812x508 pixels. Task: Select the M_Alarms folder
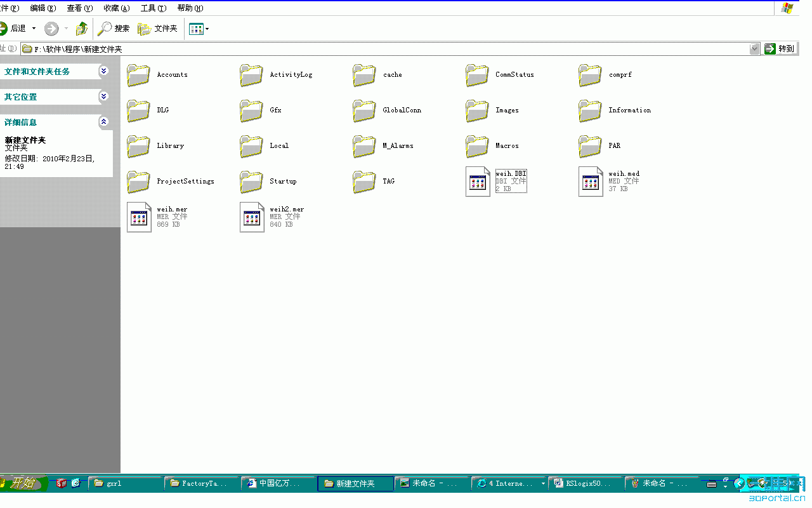pos(383,146)
